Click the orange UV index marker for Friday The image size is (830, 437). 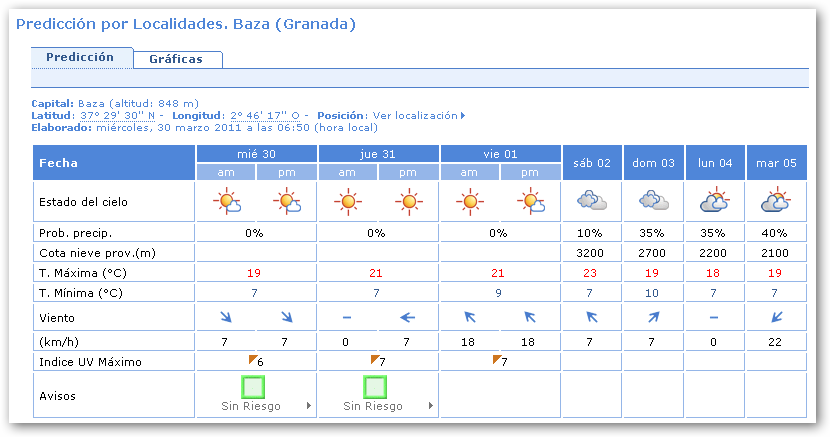[x=497, y=357]
